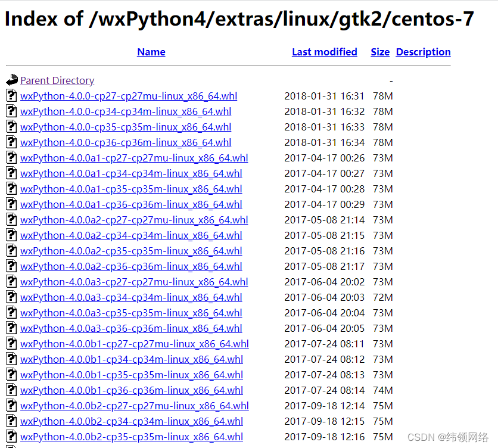498x448 pixels.
Task: Click file icon beside wxPython-4.0.0-cp34-cp34m wheel
Action: click(11, 111)
